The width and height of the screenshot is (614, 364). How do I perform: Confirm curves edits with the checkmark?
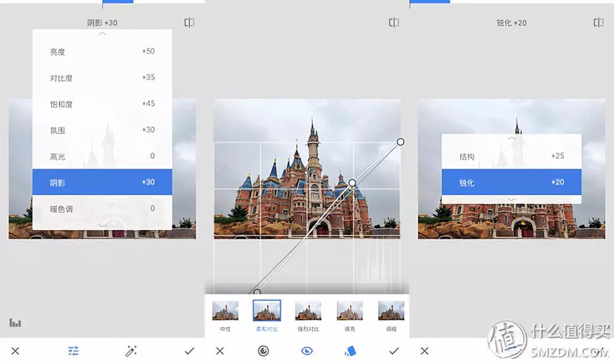tap(394, 351)
